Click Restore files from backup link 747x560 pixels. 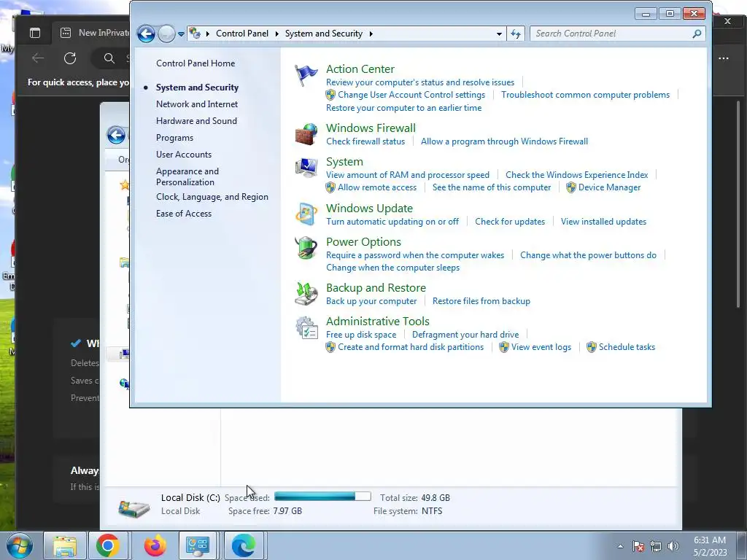(x=481, y=301)
